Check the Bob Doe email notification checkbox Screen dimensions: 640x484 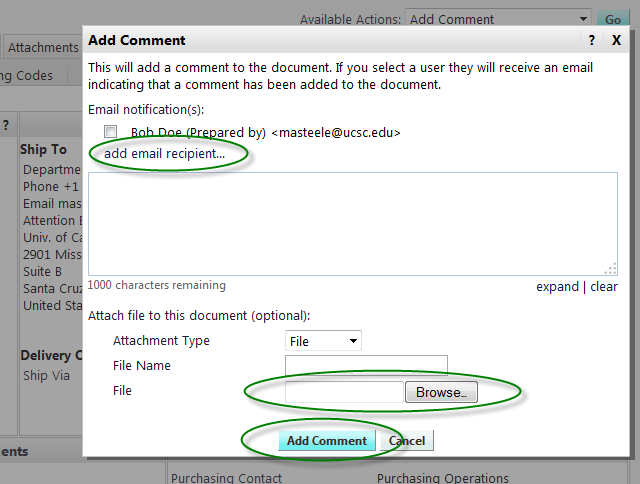(x=110, y=131)
